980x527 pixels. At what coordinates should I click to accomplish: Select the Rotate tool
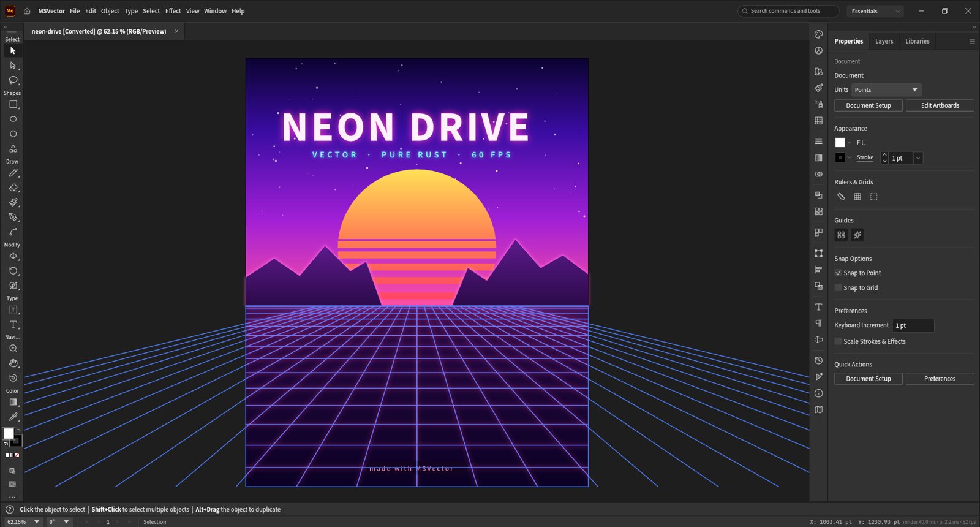13,271
